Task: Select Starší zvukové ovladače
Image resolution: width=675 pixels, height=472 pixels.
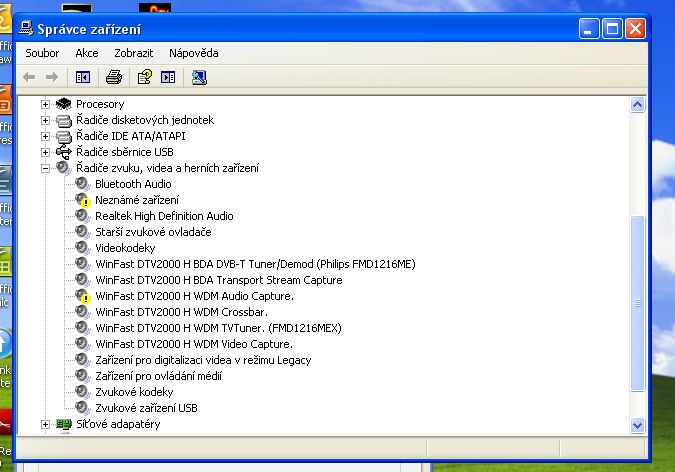Action: click(x=153, y=232)
